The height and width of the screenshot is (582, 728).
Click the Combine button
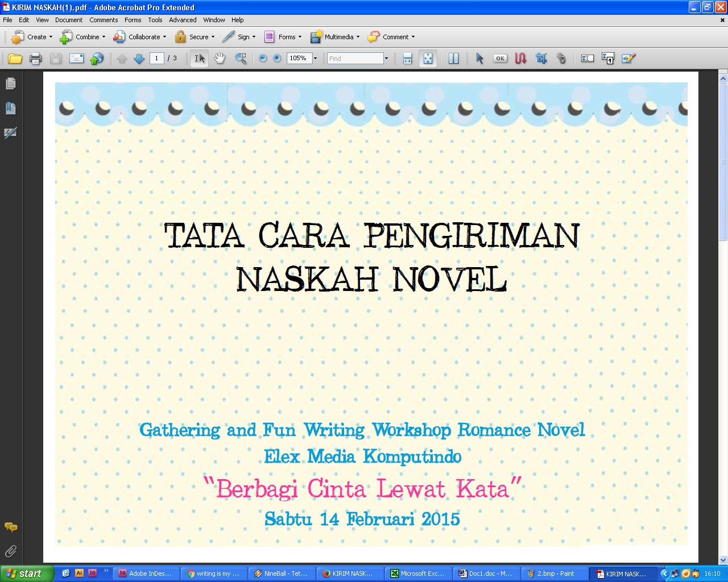[83, 37]
